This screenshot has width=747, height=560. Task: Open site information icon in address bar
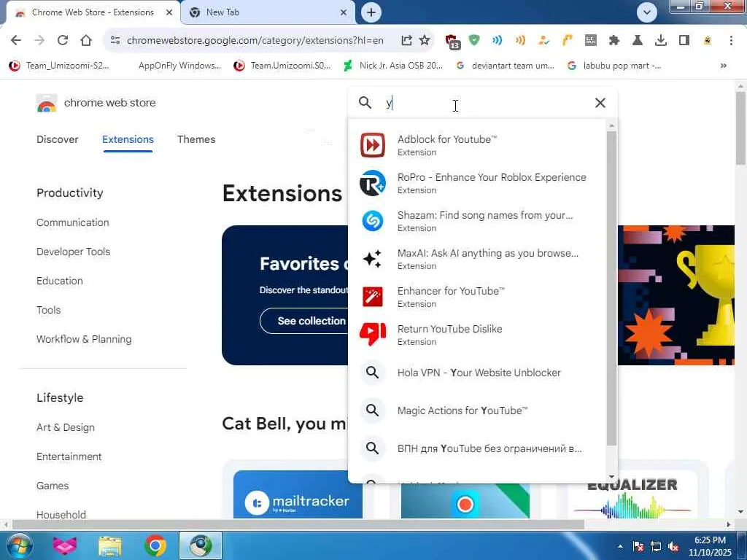click(115, 41)
